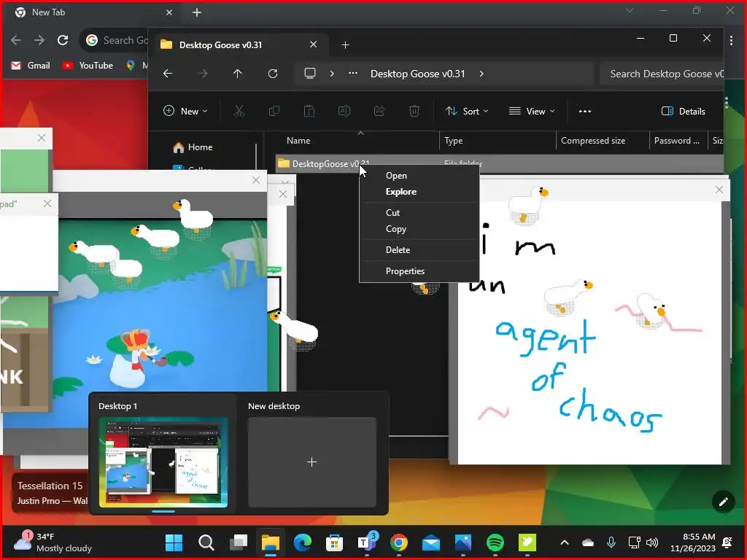This screenshot has height=560, width=747.
Task: Click the weather widget showing 34°F
Action: 53,542
